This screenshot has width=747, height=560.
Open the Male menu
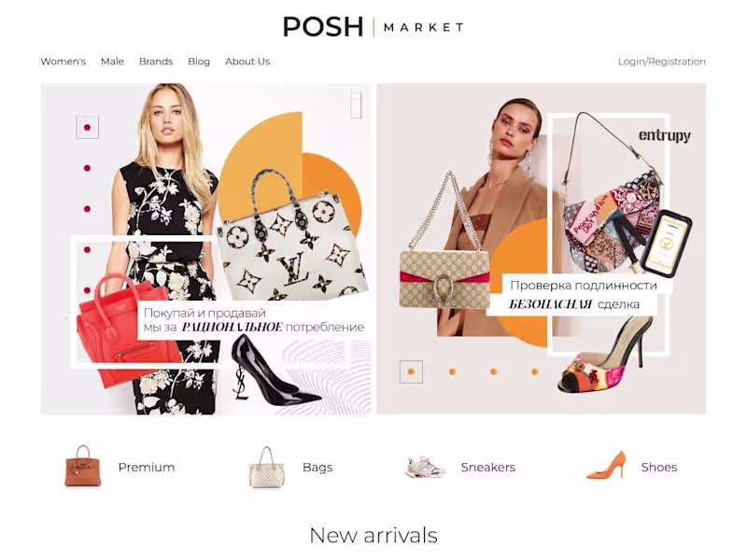click(x=112, y=62)
